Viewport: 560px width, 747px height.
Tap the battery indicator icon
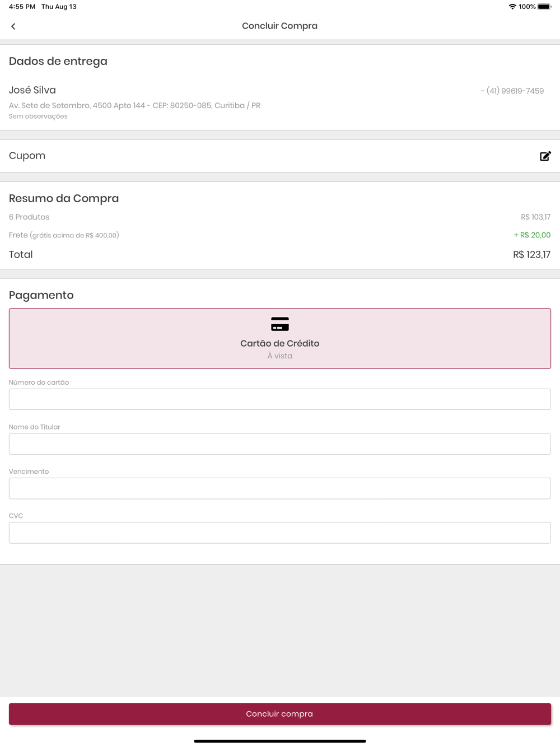tap(544, 7)
